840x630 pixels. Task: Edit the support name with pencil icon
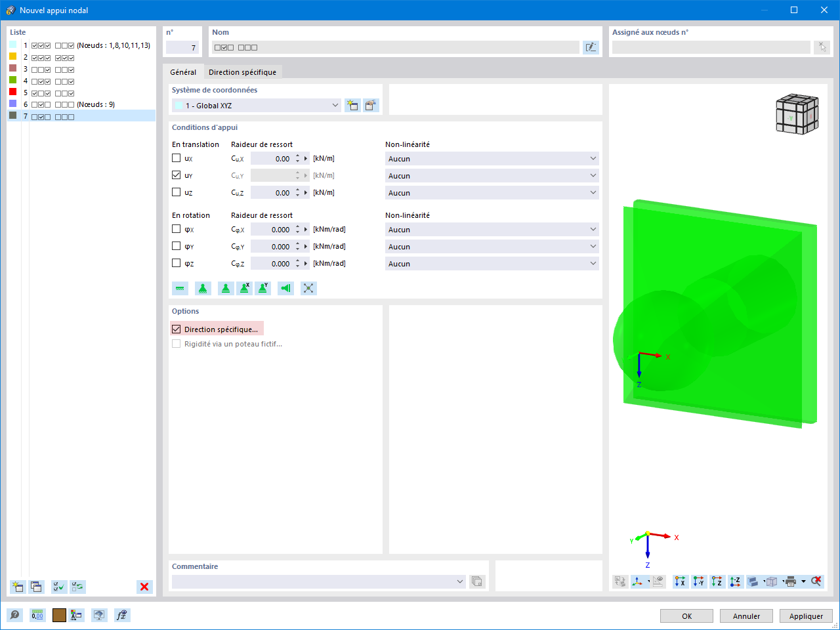[x=591, y=47]
